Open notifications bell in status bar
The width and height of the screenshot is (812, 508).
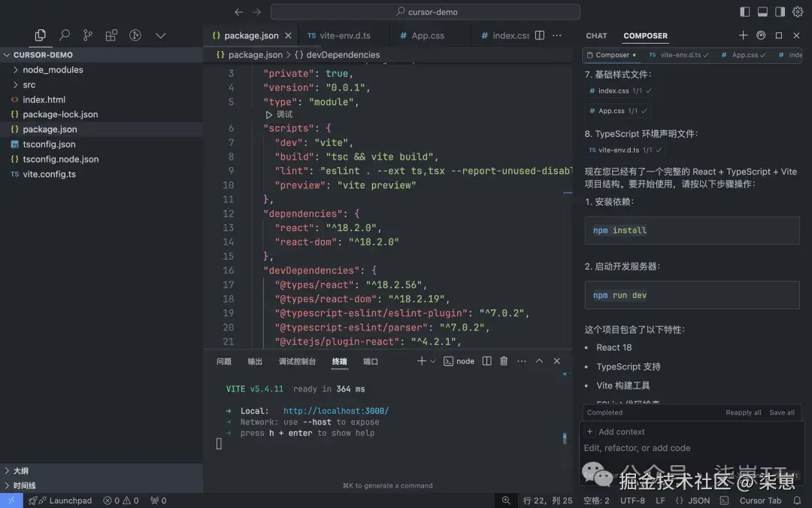(x=798, y=500)
